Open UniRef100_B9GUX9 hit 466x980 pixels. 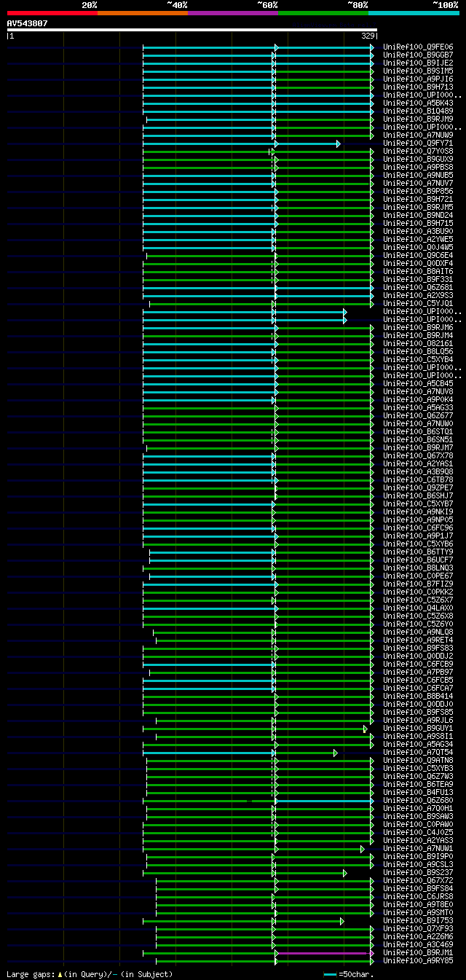[x=418, y=159]
